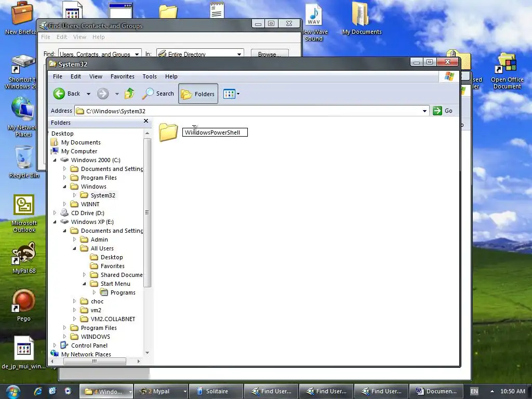Screen dimensions: 532x399
Task: Select My Documents in the folder tree
Action: pos(81,142)
